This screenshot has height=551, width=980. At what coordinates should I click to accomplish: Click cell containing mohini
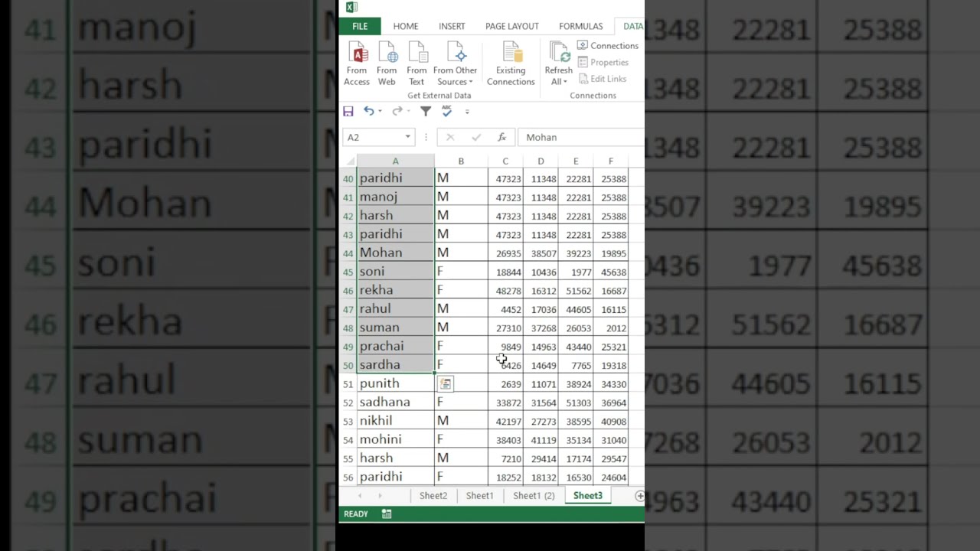[395, 440]
